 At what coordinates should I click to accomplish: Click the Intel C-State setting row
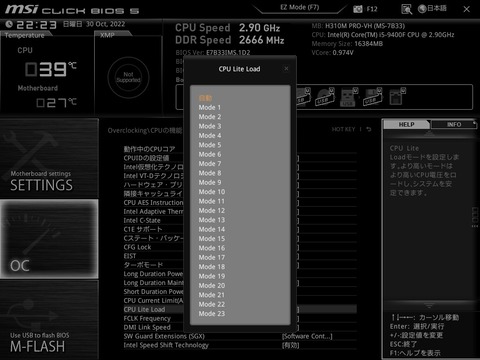(x=239, y=220)
